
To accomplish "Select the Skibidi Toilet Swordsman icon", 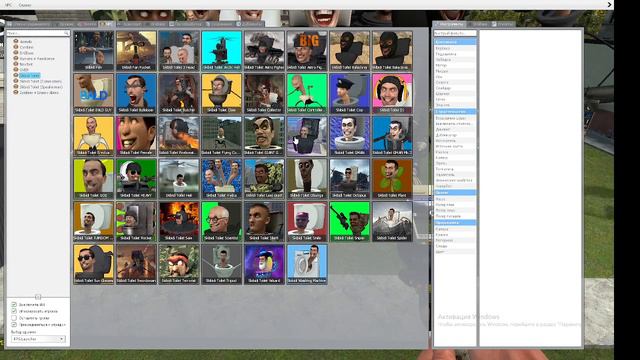I will tap(136, 264).
